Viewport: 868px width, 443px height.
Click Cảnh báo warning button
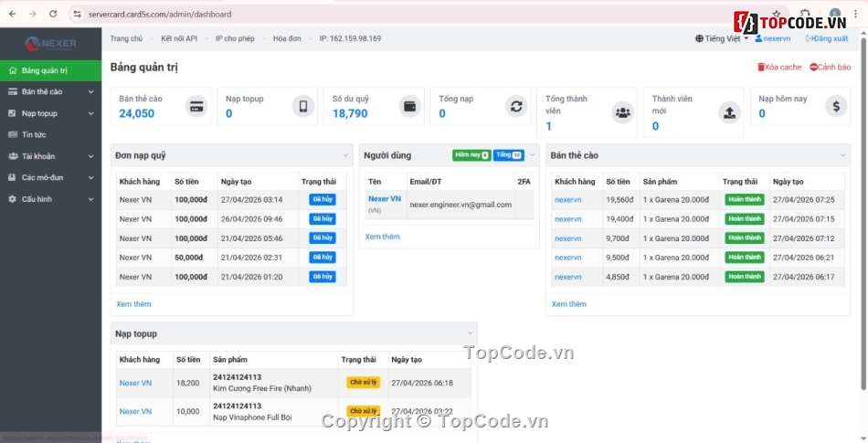coord(830,67)
